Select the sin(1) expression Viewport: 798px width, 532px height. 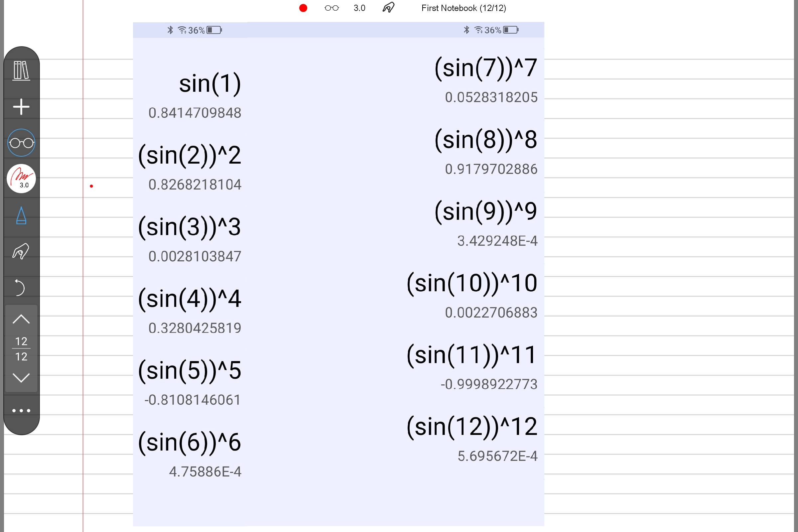210,84
